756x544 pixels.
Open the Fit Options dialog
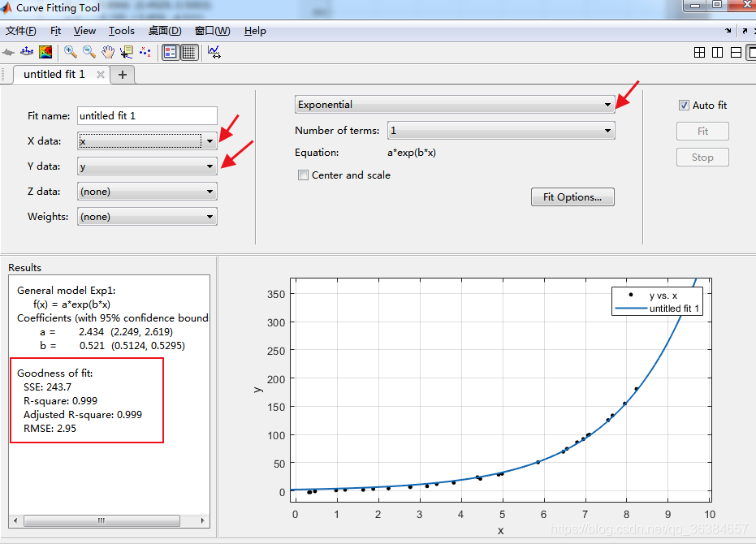pyautogui.click(x=572, y=196)
